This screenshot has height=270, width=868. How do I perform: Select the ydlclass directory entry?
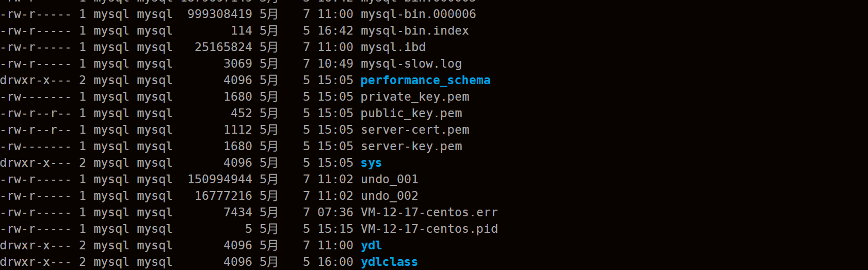(389, 262)
